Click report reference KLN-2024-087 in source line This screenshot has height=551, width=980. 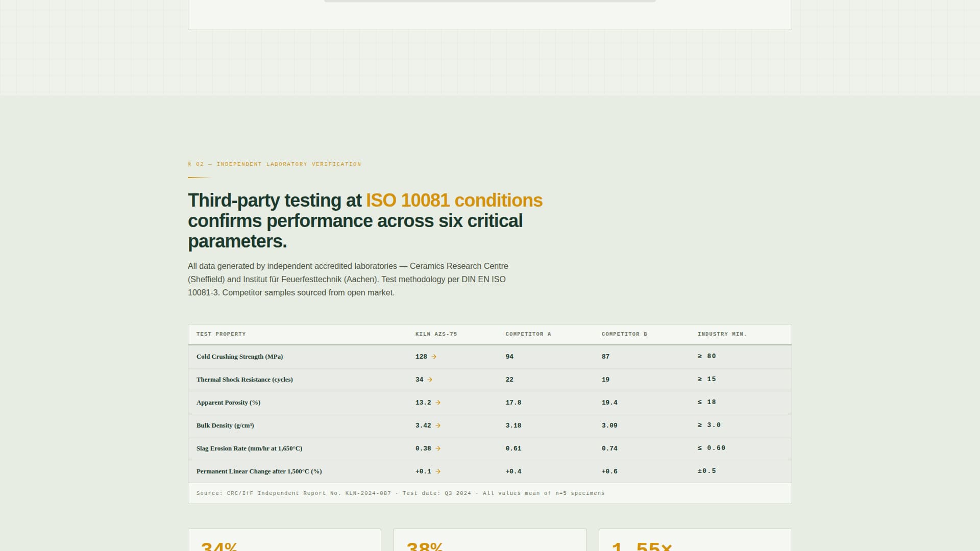coord(366,493)
